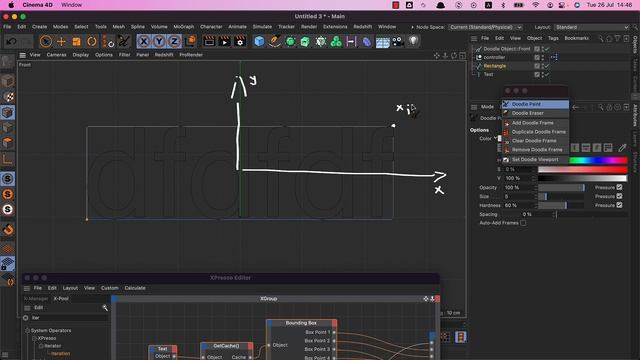Viewport: 640px width, 360px height.
Task: Collapse the XPresso tree node
Action: click(34, 338)
